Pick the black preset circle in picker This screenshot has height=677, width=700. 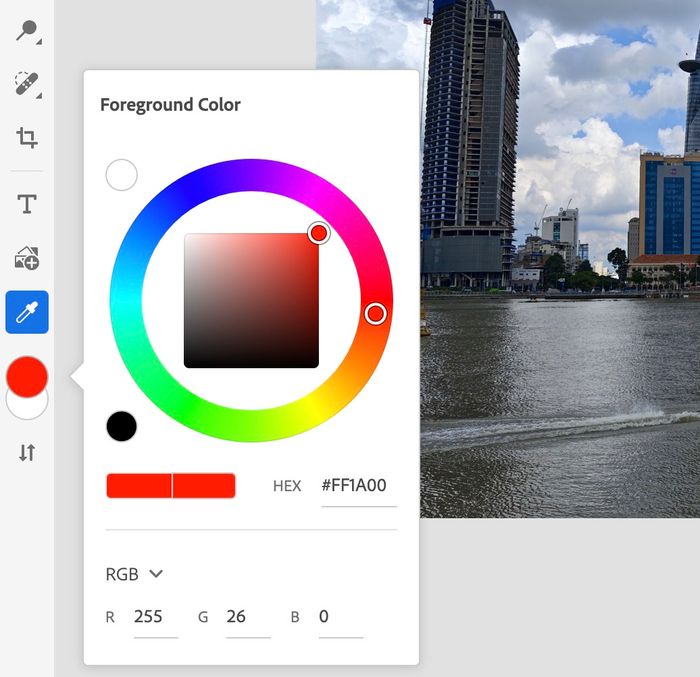(x=121, y=426)
